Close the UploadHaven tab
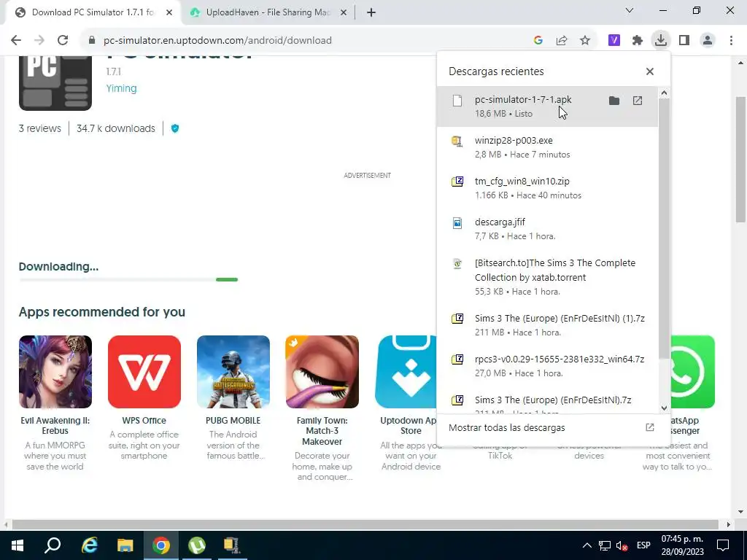The height and width of the screenshot is (560, 747). [344, 13]
